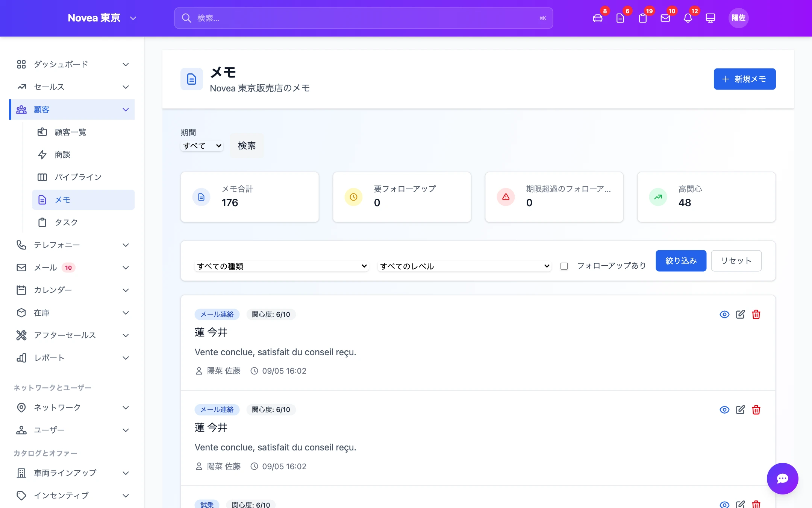Viewport: 812px width, 508px height.
Task: Delete the first 蓮 今井 memo
Action: [x=756, y=314]
